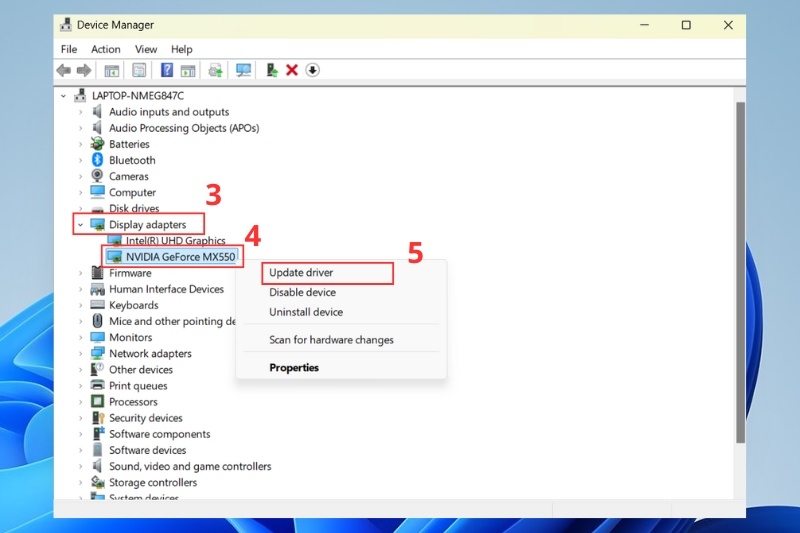Click the NVIDIA GeForce MX550 device icon

coord(114,256)
